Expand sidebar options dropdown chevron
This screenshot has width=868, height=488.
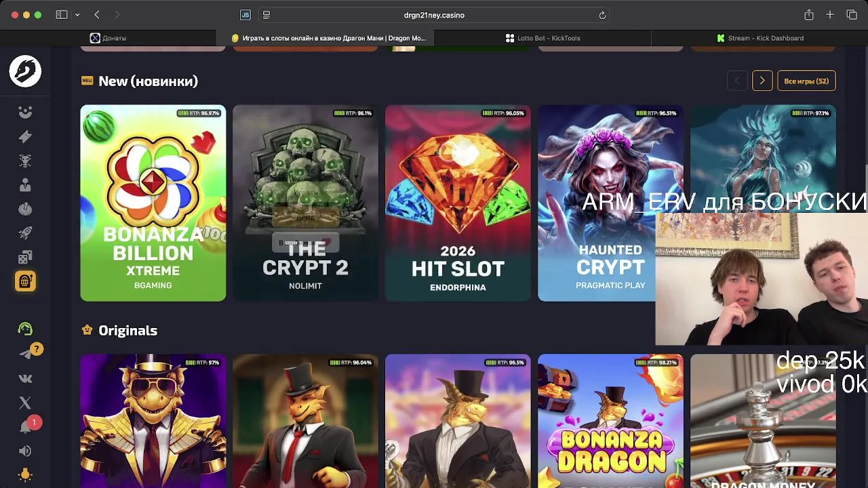(x=77, y=15)
